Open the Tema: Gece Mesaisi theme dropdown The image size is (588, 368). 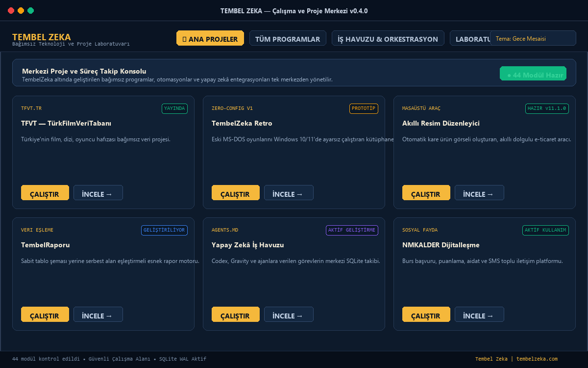(533, 38)
